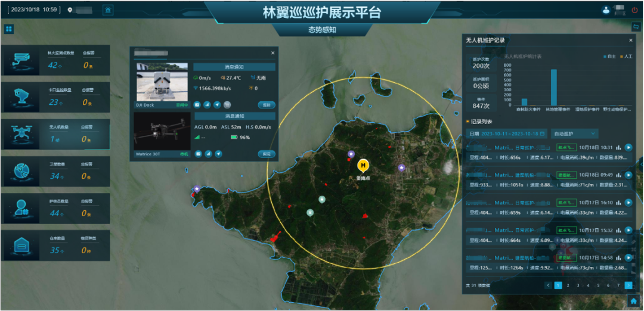Open the statistics icon for Matrice 30T
This screenshot has width=644, height=311.
pos(208,154)
